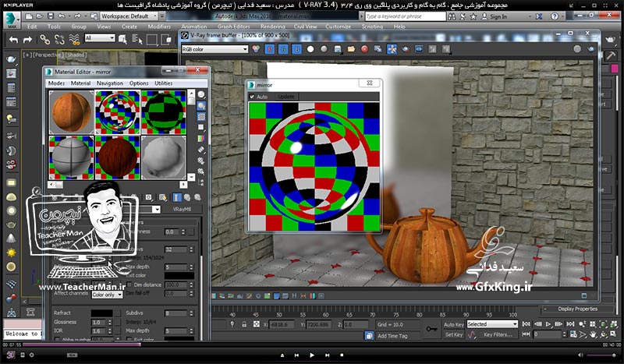Click Update button in mirror preview window
This screenshot has height=364, width=624.
click(285, 97)
